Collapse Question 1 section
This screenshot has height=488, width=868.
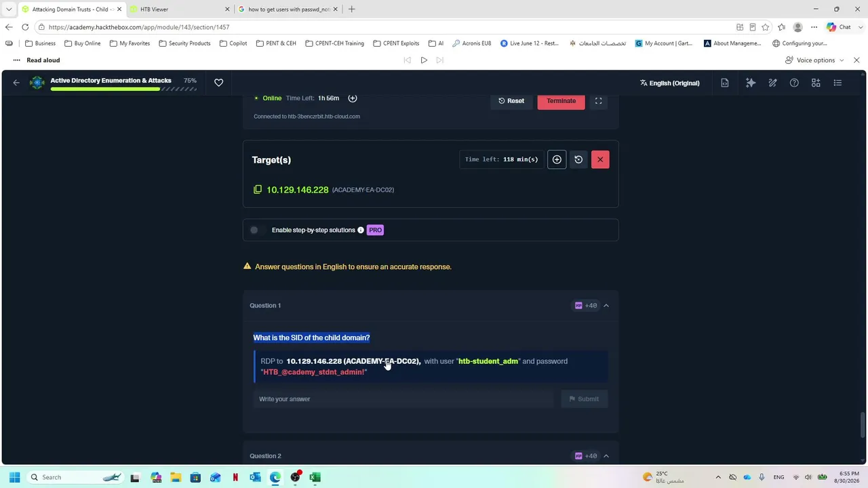click(x=606, y=306)
